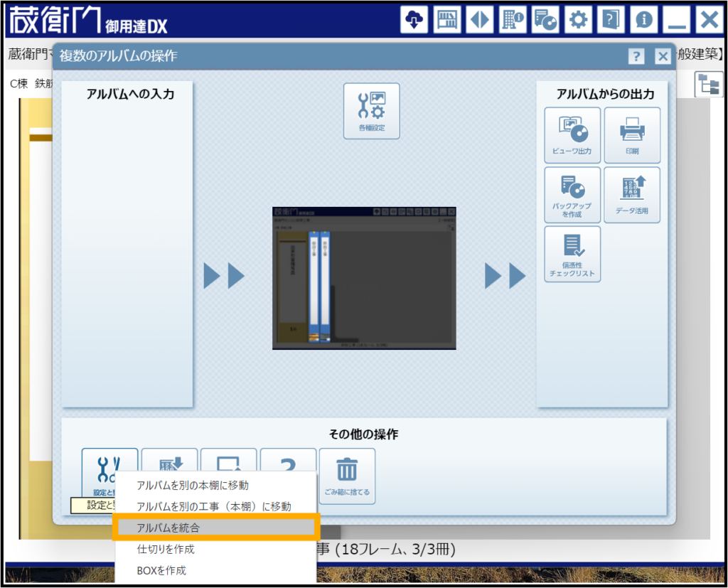Click ビューワ出力 viewer output button
The width and height of the screenshot is (728, 588).
pyautogui.click(x=572, y=135)
